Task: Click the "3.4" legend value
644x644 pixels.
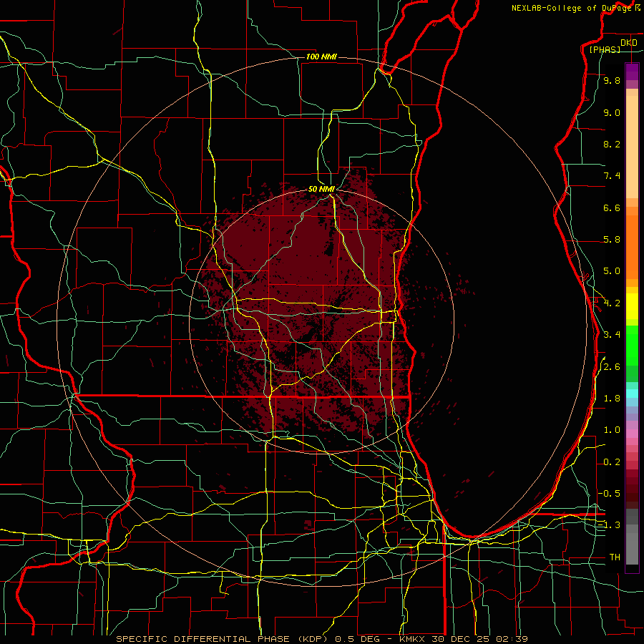Action: pos(612,335)
